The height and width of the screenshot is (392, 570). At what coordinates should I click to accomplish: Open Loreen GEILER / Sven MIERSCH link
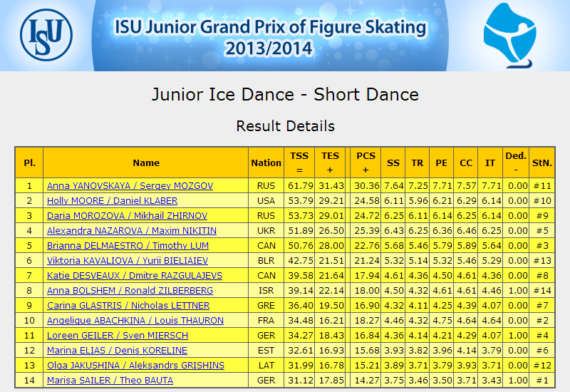[118, 335]
